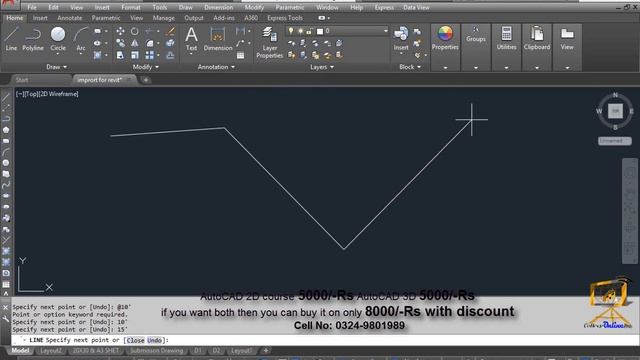The image size is (640, 360).
Task: Open dropdown under View panel
Action: point(567,68)
